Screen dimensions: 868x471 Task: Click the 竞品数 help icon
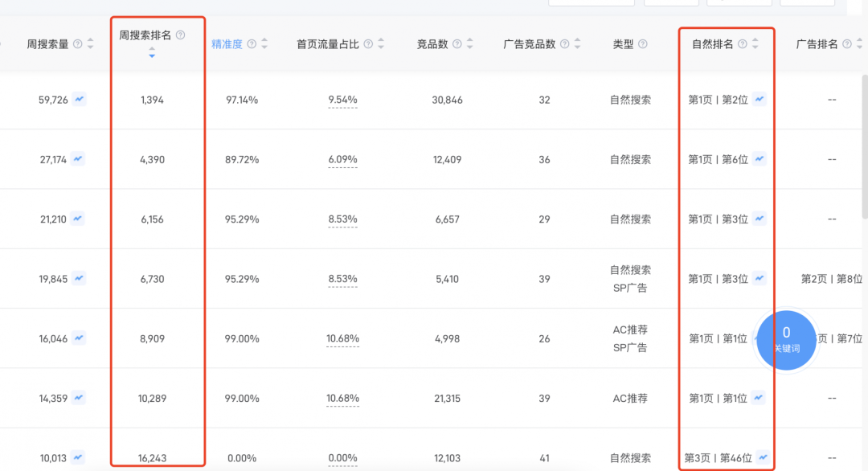457,46
